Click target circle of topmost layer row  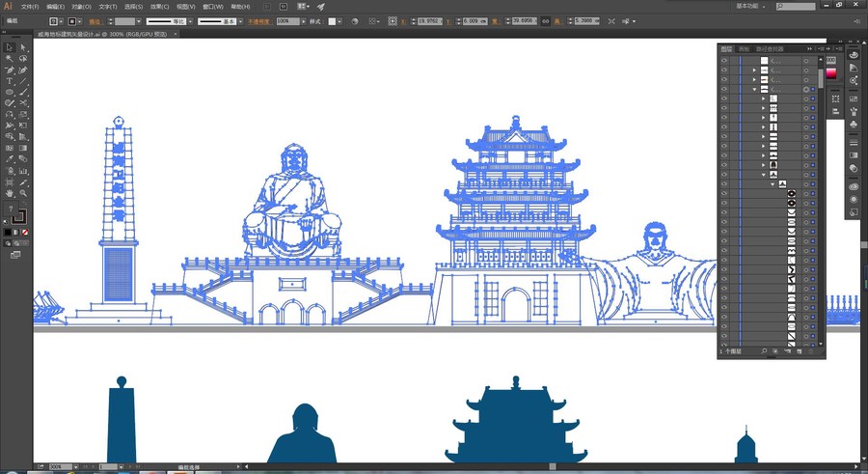tap(806, 61)
